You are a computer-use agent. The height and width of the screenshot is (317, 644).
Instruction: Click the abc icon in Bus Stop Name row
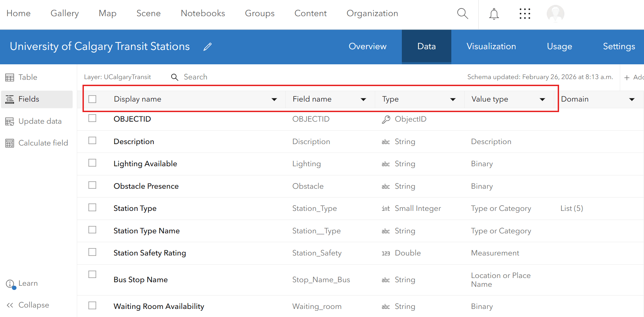click(x=386, y=280)
